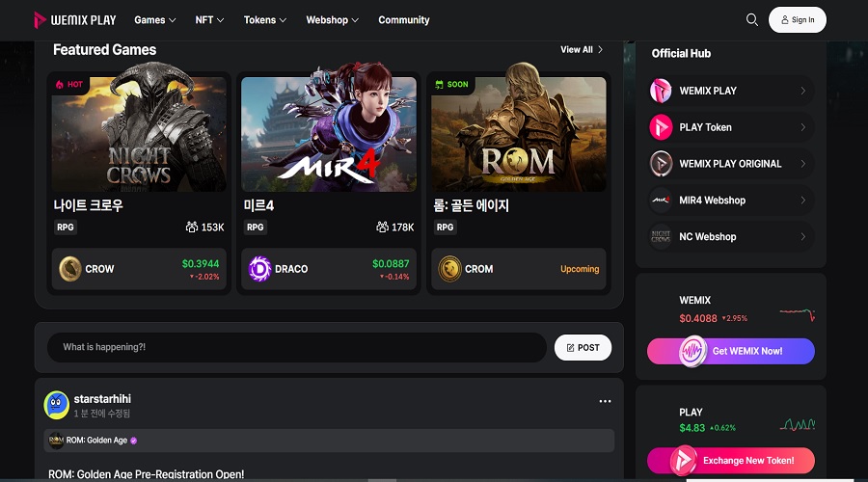Click the POST button
The height and width of the screenshot is (482, 868).
(x=583, y=348)
